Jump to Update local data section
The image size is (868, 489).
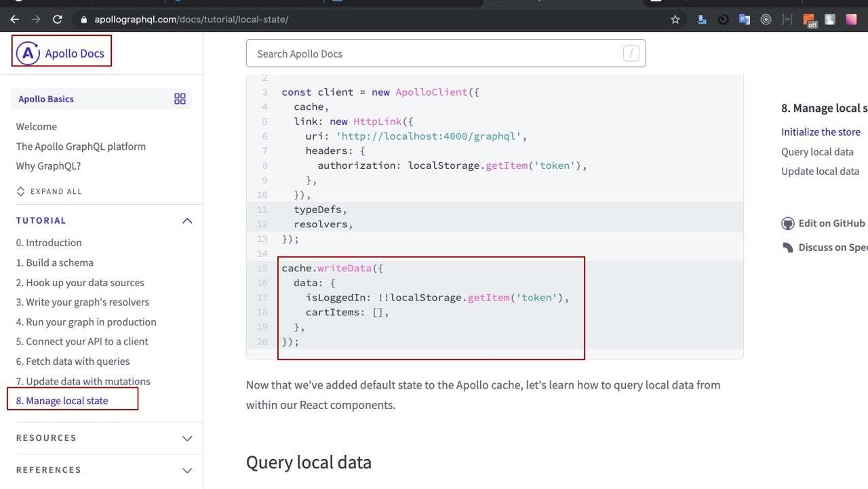[x=820, y=172]
